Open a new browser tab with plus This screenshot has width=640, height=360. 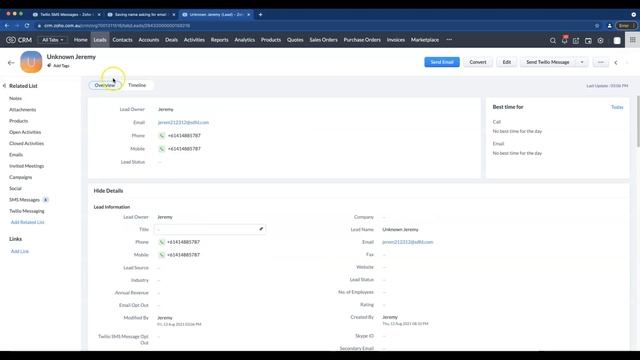[x=260, y=14]
